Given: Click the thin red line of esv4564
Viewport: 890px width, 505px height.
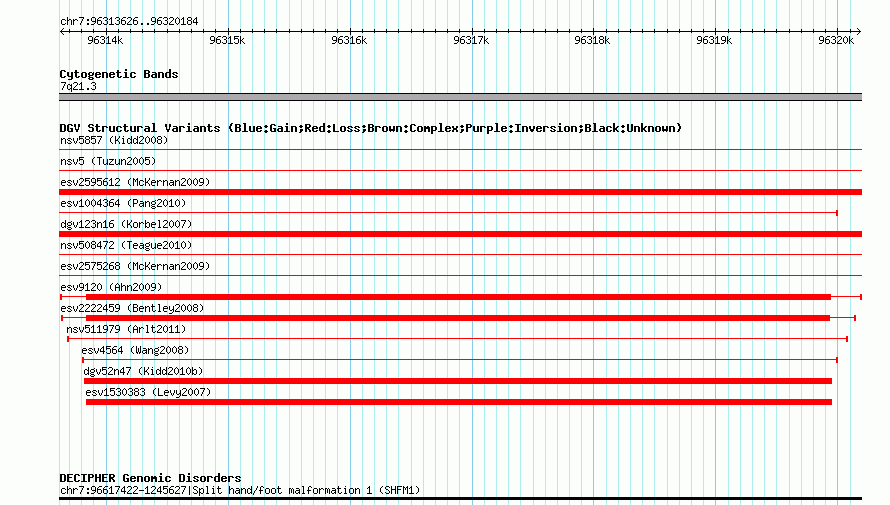Looking at the screenshot, I should click(x=460, y=360).
